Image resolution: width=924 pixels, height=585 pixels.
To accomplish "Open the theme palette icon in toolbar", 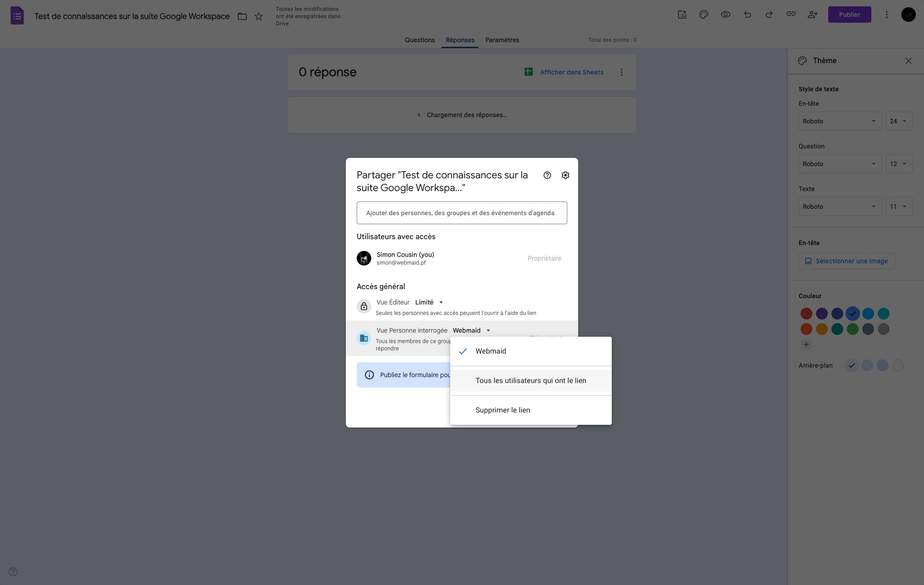I will point(704,15).
